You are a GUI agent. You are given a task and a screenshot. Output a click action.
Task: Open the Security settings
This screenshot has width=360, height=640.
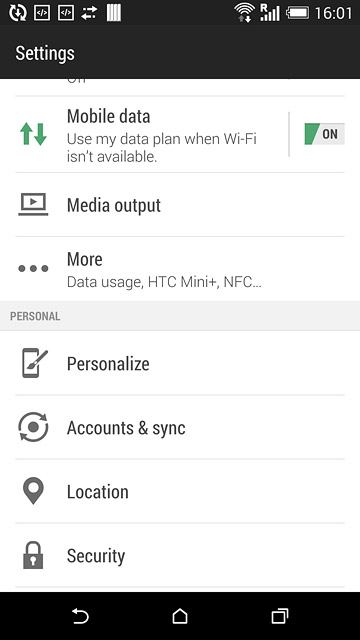tap(180, 555)
